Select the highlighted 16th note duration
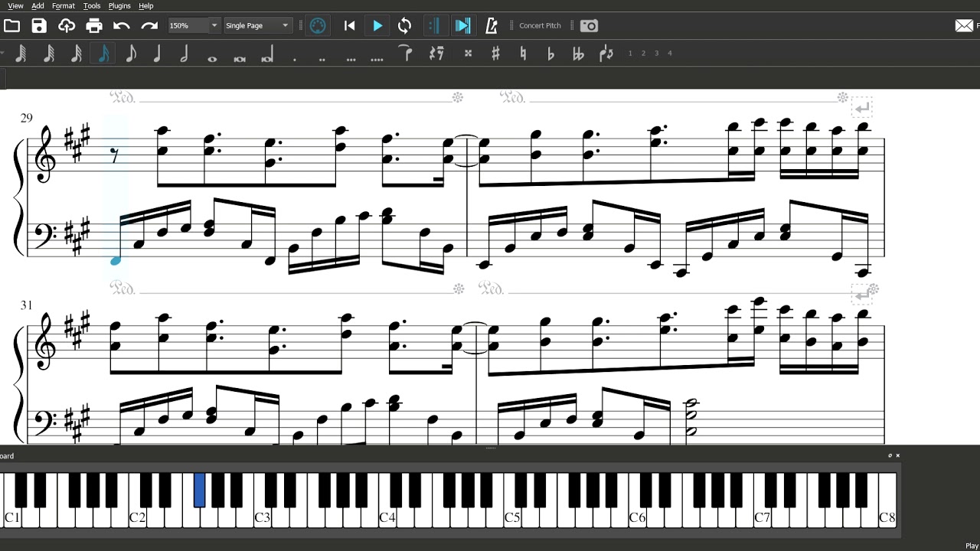The width and height of the screenshot is (980, 551). (x=103, y=54)
